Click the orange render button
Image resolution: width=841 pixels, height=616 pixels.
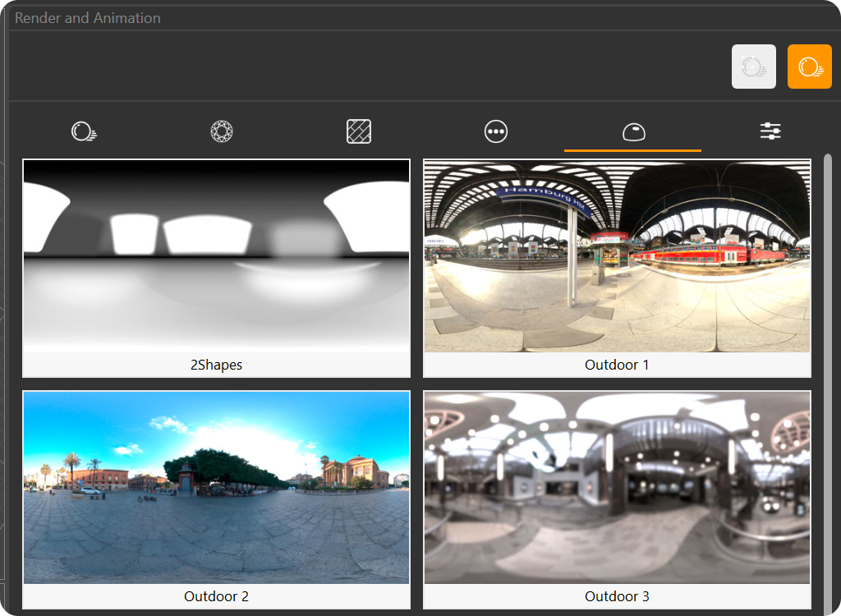809,67
